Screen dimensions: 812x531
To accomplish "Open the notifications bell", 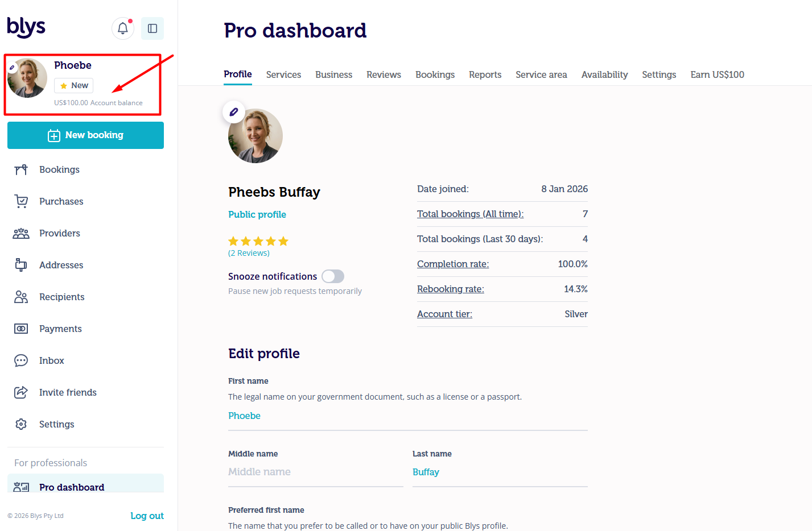I will tap(123, 28).
